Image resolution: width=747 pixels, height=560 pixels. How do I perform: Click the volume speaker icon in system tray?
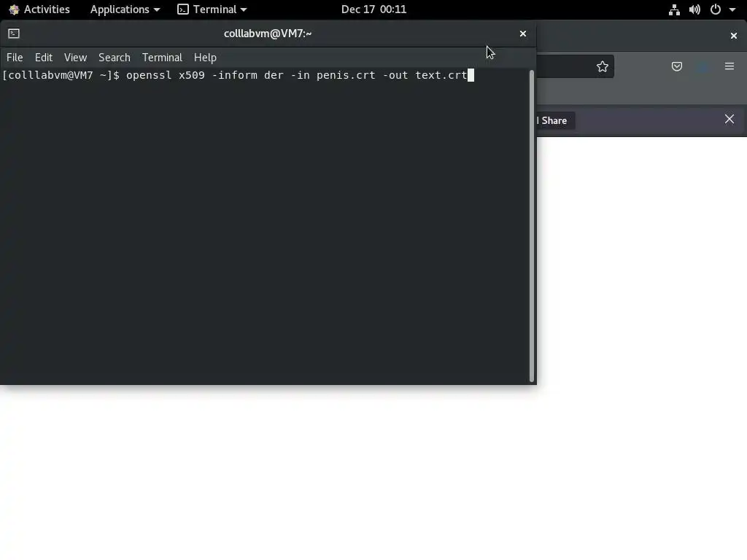coord(694,9)
